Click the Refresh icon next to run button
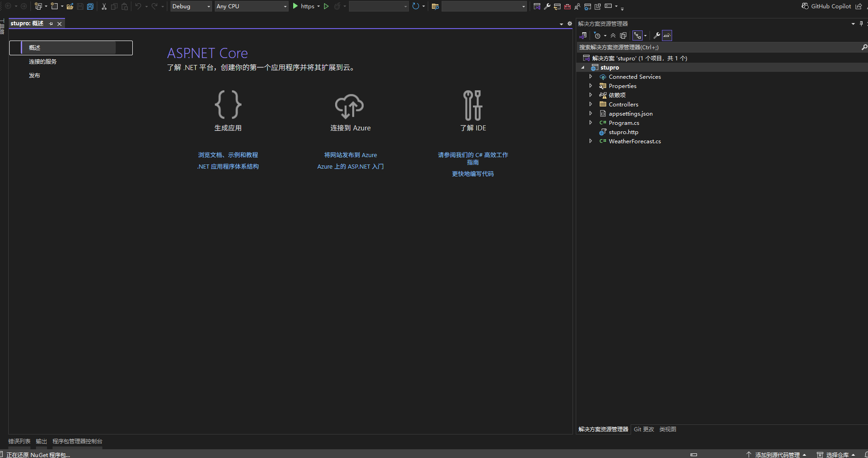The height and width of the screenshot is (458, 868). (416, 6)
